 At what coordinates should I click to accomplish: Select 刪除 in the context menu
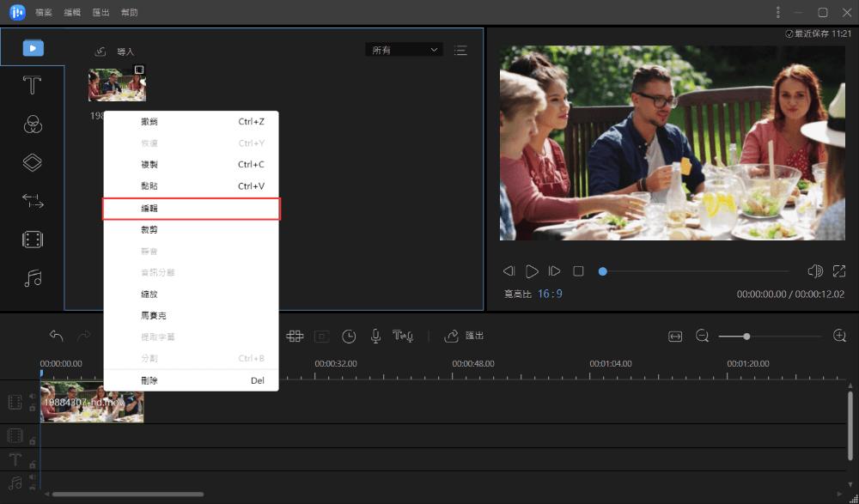coord(192,380)
